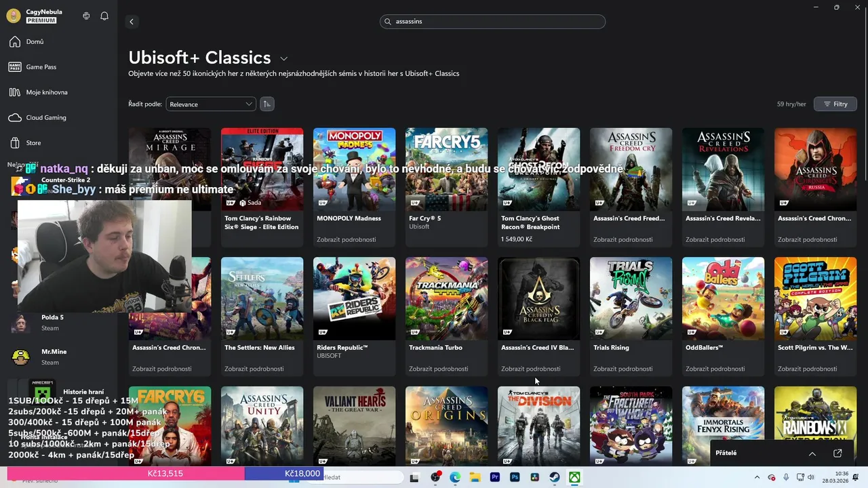Click Zobrazit podrobnosti under MONOPOLY Madness

coord(346,239)
